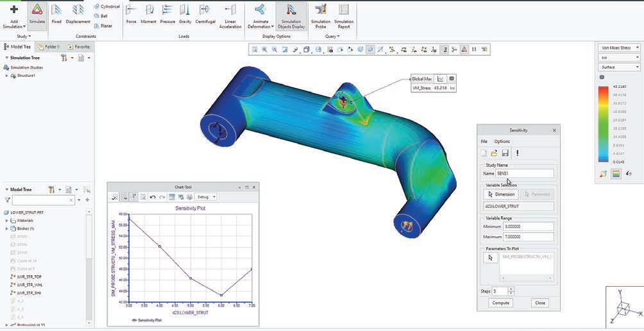The width and height of the screenshot is (644, 331).
Task: Open File menu in Sensitivity dialog
Action: 484,141
